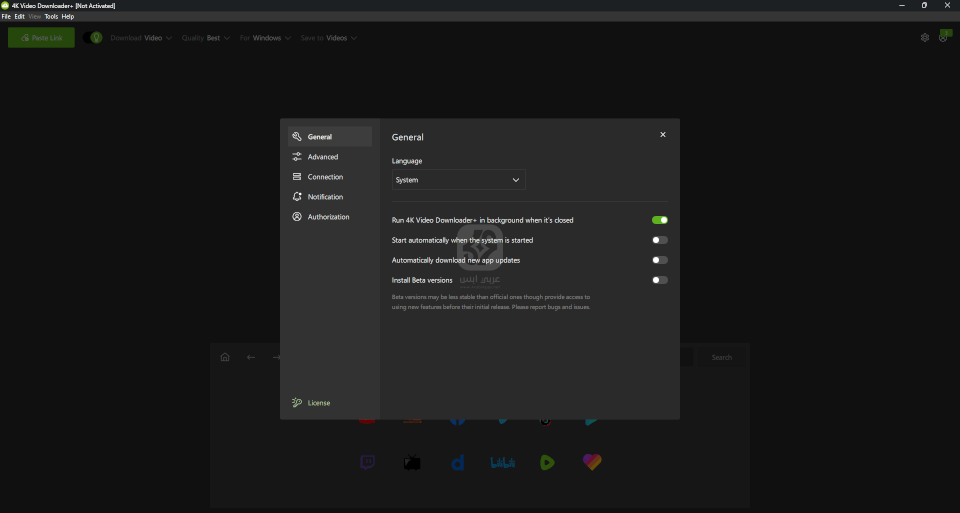960x513 pixels.
Task: Click the key icon beside License
Action: (x=297, y=403)
